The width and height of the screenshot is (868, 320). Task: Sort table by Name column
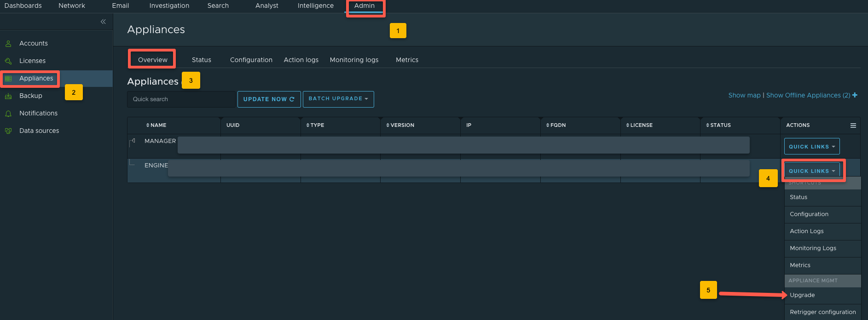click(156, 125)
